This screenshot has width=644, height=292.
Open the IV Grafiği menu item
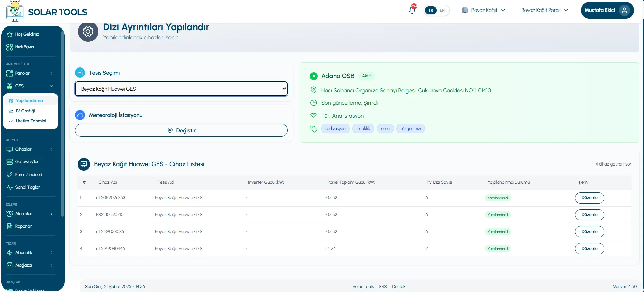click(x=31, y=111)
